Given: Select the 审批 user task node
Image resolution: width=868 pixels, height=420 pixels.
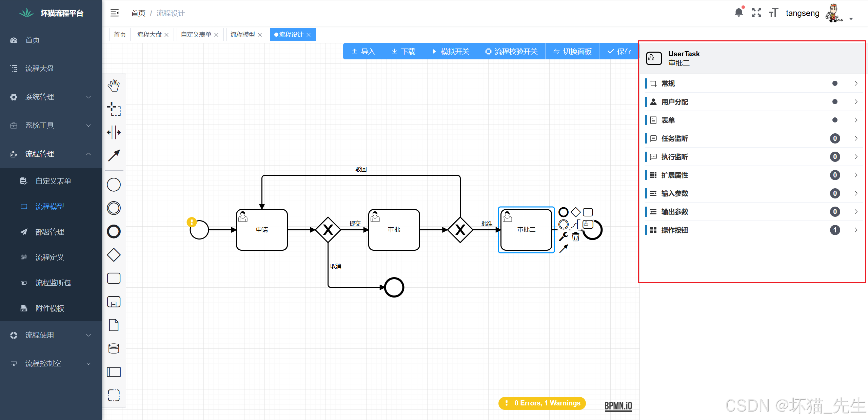Looking at the screenshot, I should click(x=394, y=230).
